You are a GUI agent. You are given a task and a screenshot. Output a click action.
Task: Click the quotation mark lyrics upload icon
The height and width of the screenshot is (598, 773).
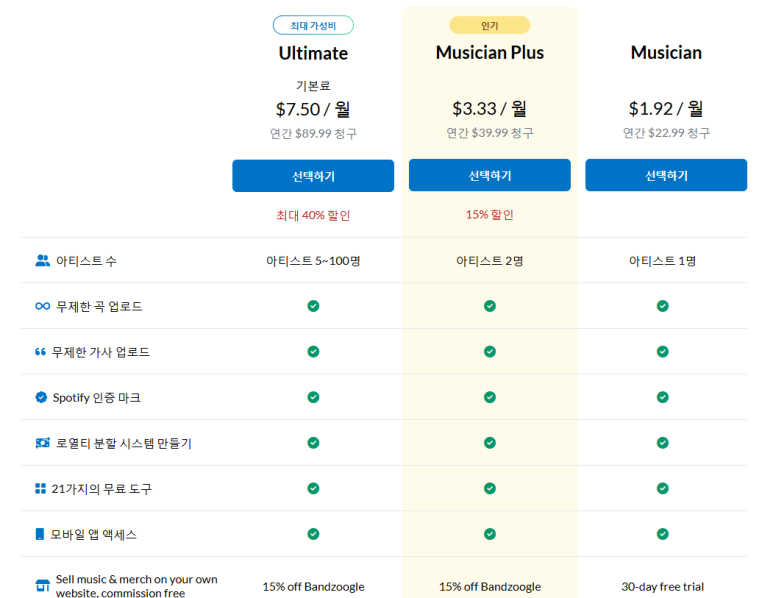tap(40, 352)
